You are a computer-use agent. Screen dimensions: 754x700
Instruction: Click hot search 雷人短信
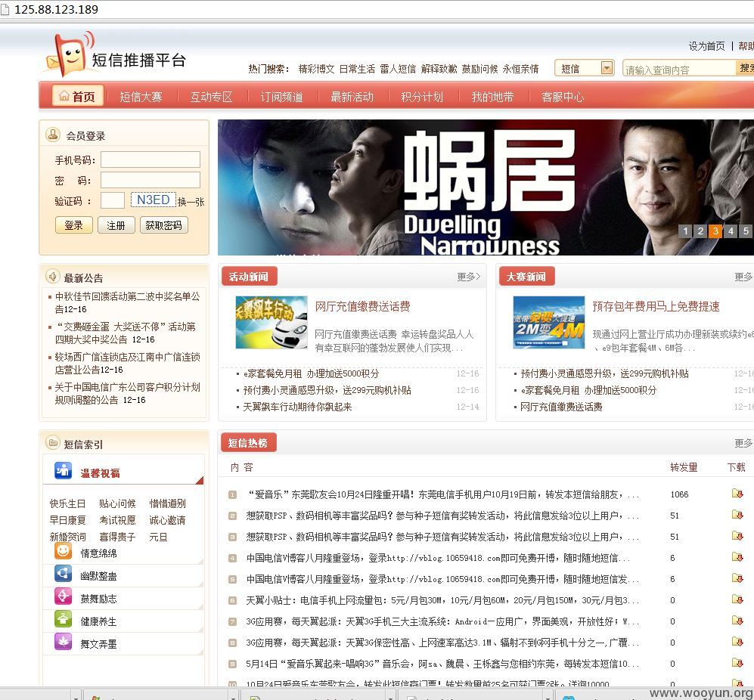(x=398, y=69)
